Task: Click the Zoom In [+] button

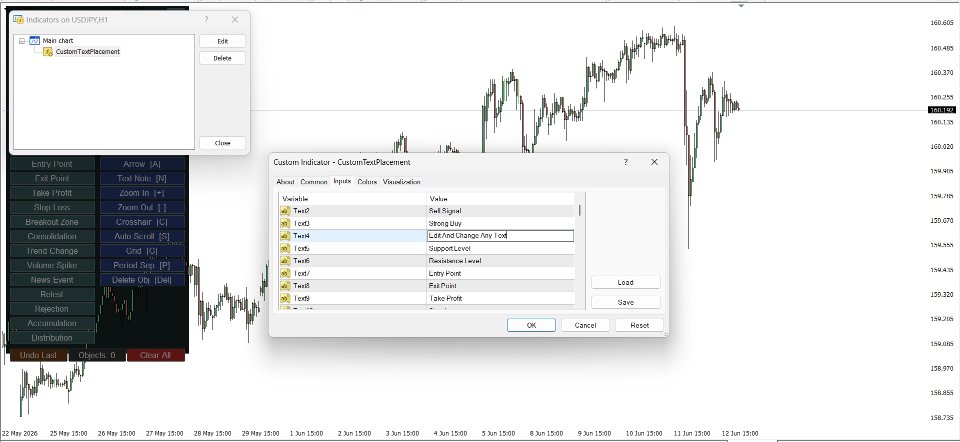Action: tap(142, 193)
